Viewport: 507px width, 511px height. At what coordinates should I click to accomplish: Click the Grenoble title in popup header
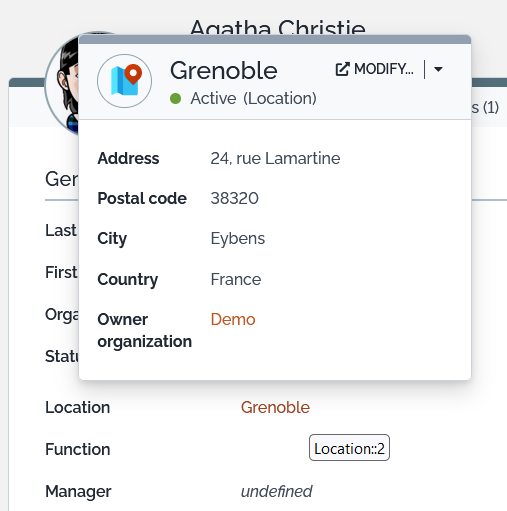pyautogui.click(x=224, y=71)
